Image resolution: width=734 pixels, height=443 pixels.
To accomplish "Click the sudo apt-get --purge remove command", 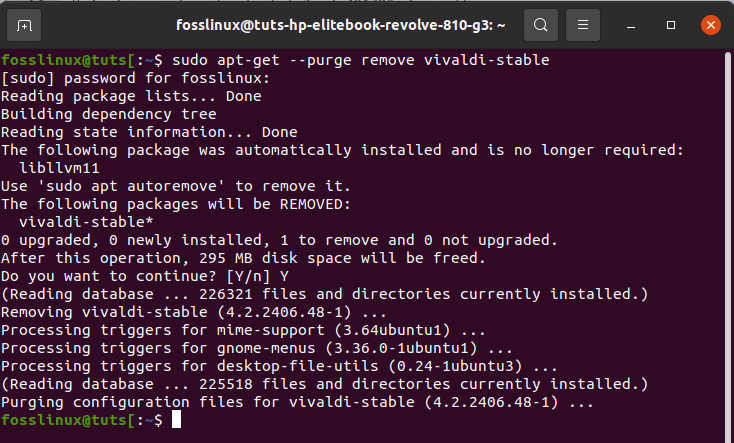I will click(360, 60).
